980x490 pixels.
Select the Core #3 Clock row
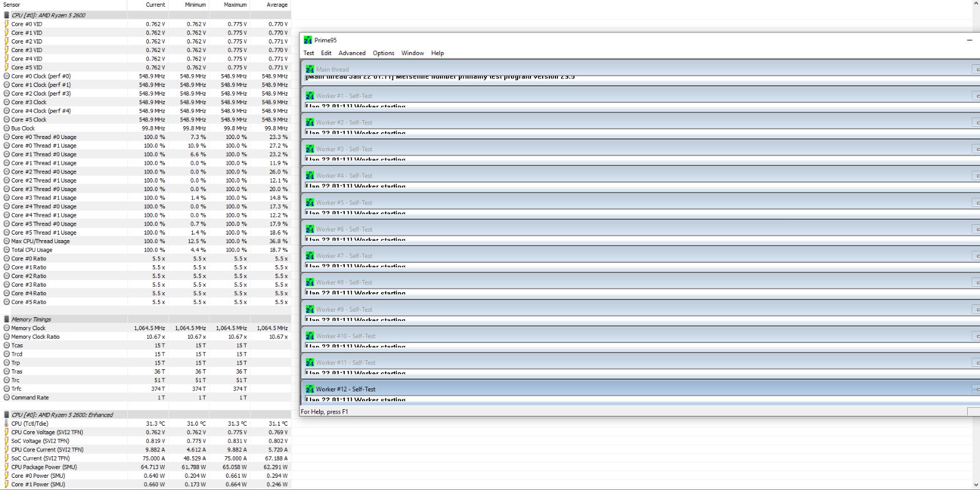145,102
